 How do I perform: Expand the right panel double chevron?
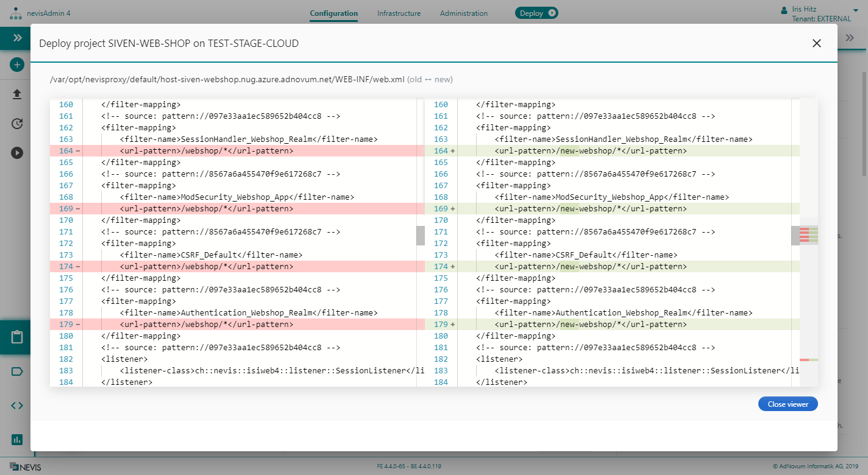[x=850, y=38]
